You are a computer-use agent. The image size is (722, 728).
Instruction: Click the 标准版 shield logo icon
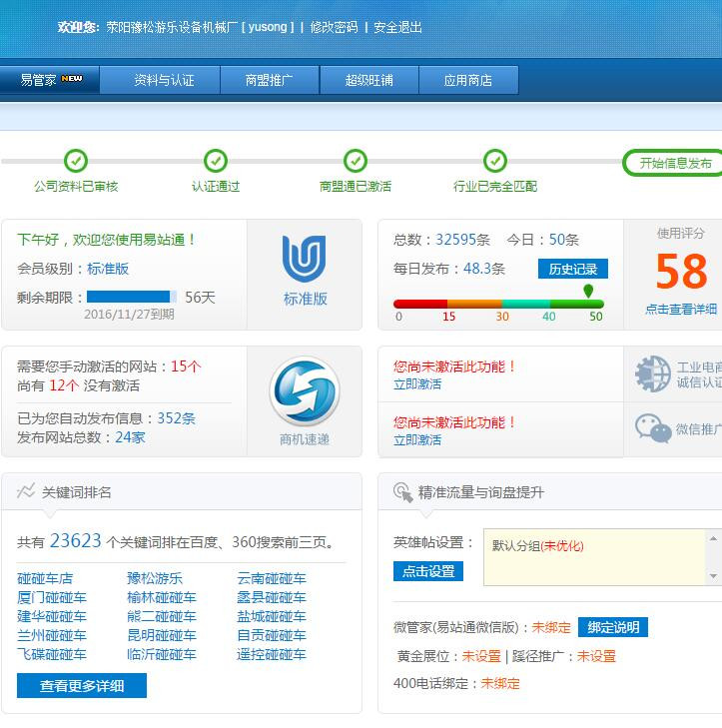pos(305,260)
